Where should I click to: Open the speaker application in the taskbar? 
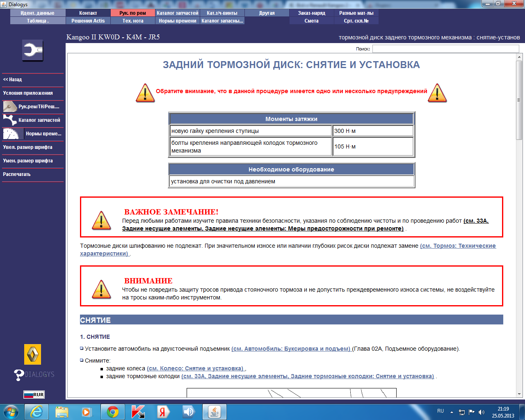click(189, 412)
